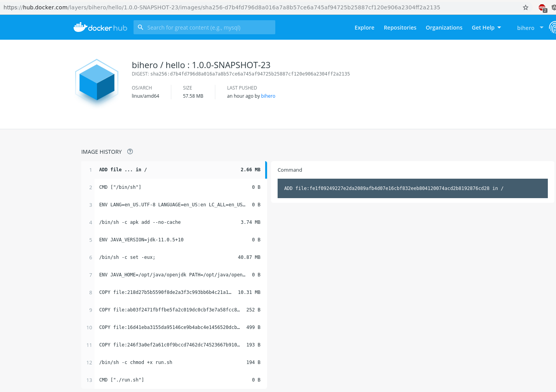The width and height of the screenshot is (556, 392).
Task: Open the Organizations menu item
Action: coord(444,28)
